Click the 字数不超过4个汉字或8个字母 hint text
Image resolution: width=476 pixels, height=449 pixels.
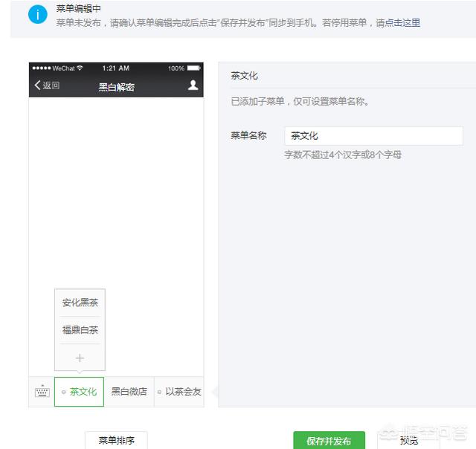[x=343, y=155]
